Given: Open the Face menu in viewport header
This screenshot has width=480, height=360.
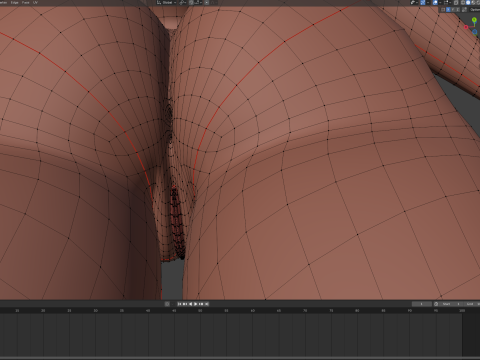Looking at the screenshot, I should tap(26, 2).
